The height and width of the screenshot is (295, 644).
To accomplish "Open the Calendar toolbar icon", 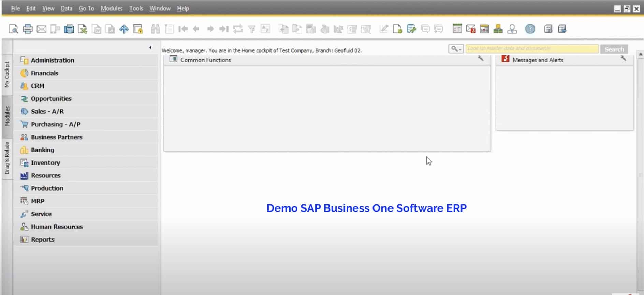I will pos(484,29).
